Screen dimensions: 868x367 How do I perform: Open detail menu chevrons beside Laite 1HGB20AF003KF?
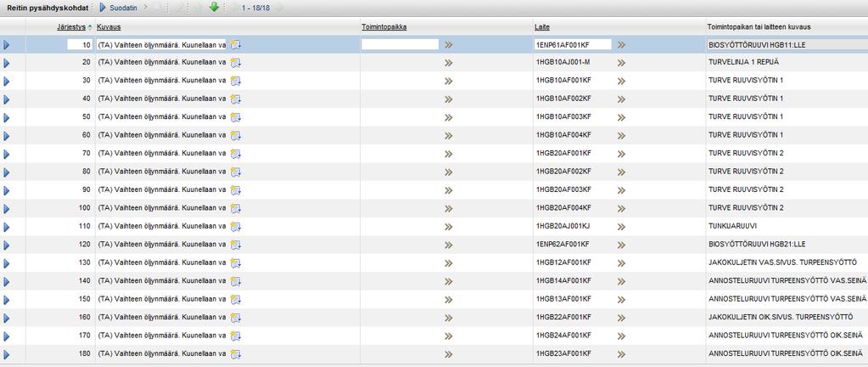[x=621, y=190]
